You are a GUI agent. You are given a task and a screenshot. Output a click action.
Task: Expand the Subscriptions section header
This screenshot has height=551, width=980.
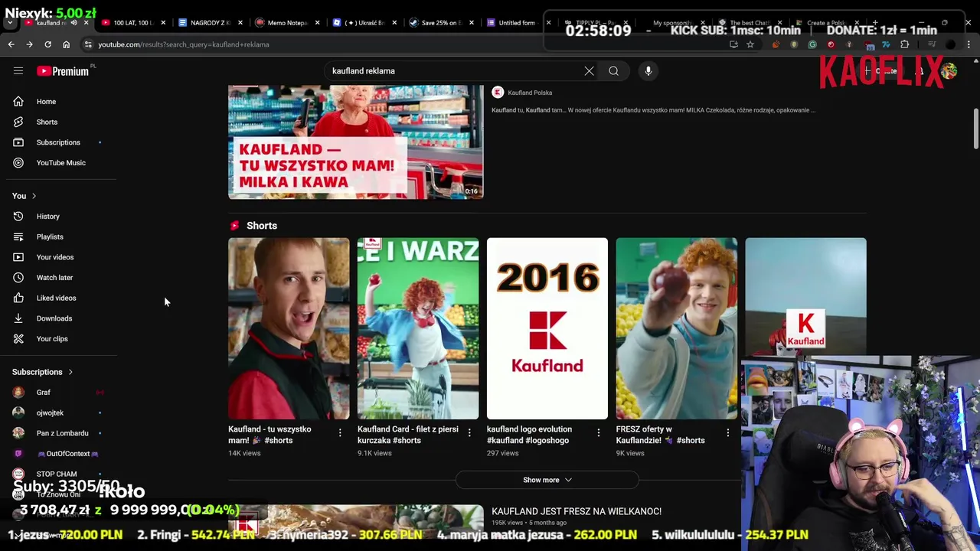[42, 372]
